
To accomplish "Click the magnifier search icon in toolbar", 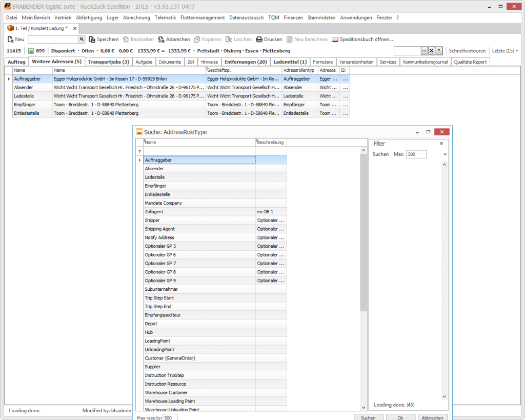I will 82,39.
